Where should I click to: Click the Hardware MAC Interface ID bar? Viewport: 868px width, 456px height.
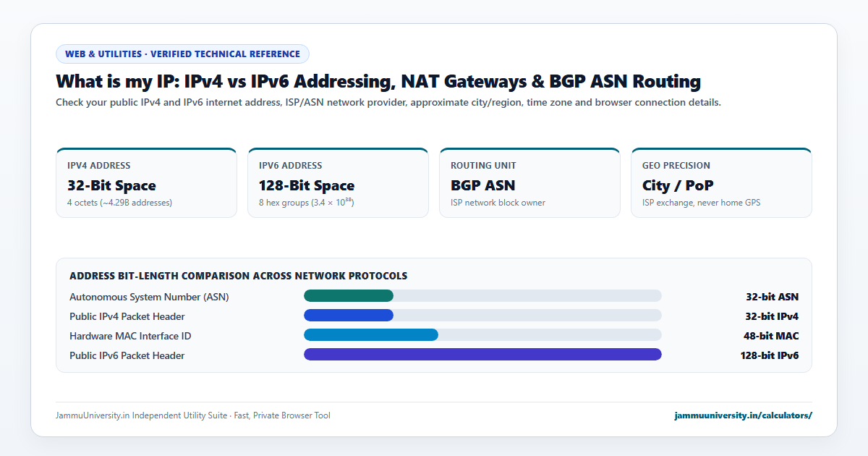click(x=371, y=335)
